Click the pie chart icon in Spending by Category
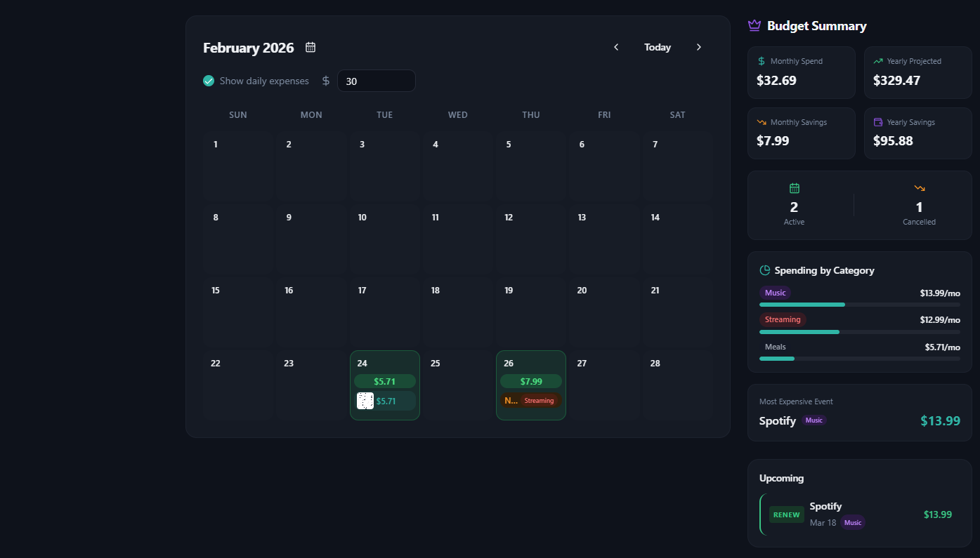 pyautogui.click(x=765, y=270)
